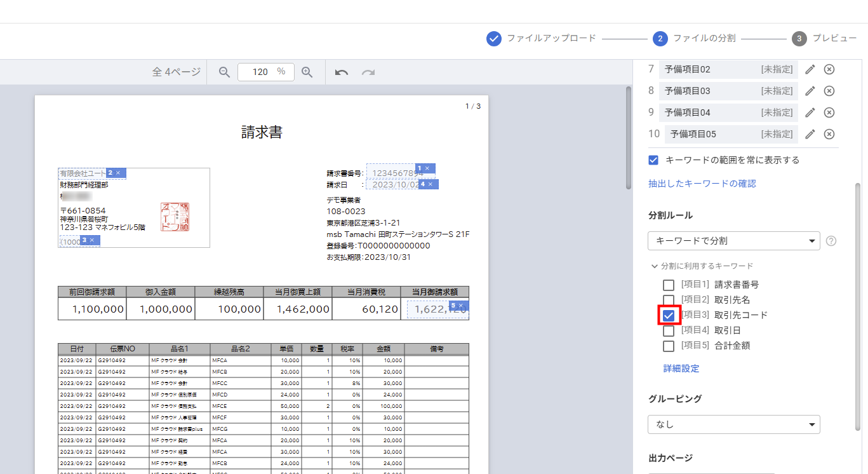
Task: Uncheck the 取引先コード checkbox
Action: (669, 315)
